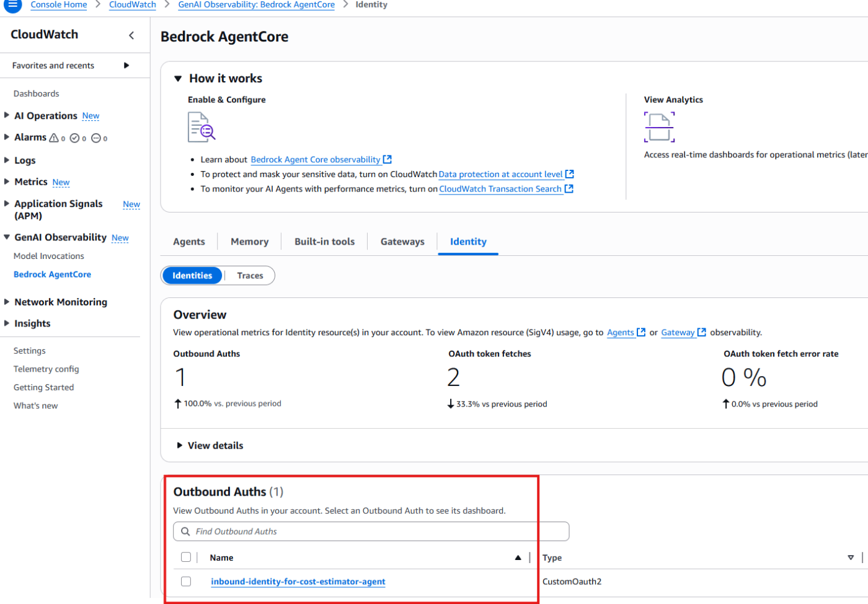Open Bedrock Agent Core observability link
The width and height of the screenshot is (868, 604).
(x=316, y=159)
